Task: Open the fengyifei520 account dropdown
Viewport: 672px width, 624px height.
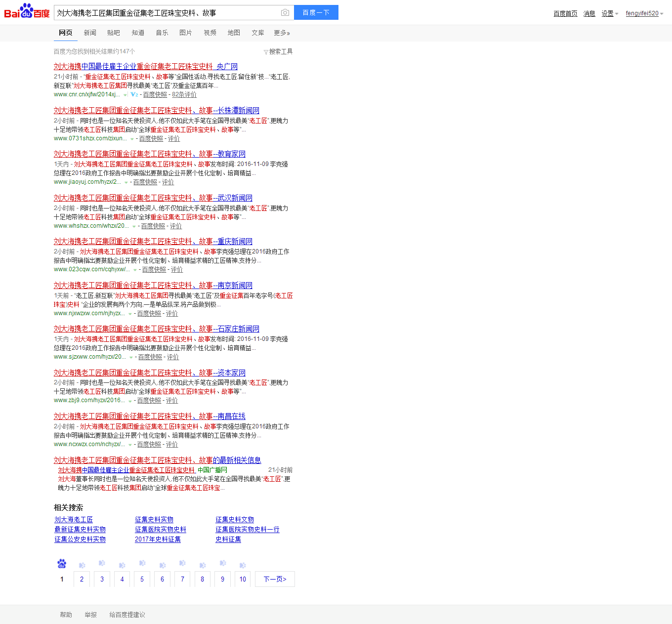Action: coord(644,13)
